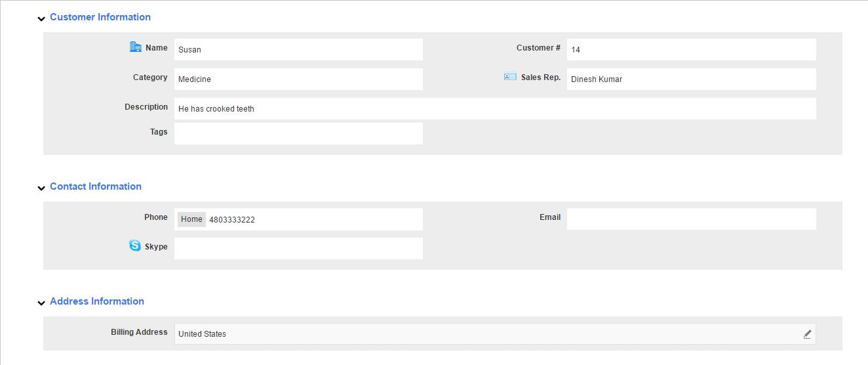Collapse the Address Information section using its chevron
This screenshot has height=365, width=868.
[x=41, y=303]
